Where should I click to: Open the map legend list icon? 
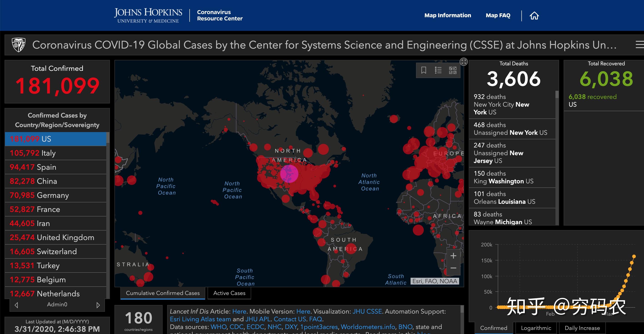(x=438, y=70)
